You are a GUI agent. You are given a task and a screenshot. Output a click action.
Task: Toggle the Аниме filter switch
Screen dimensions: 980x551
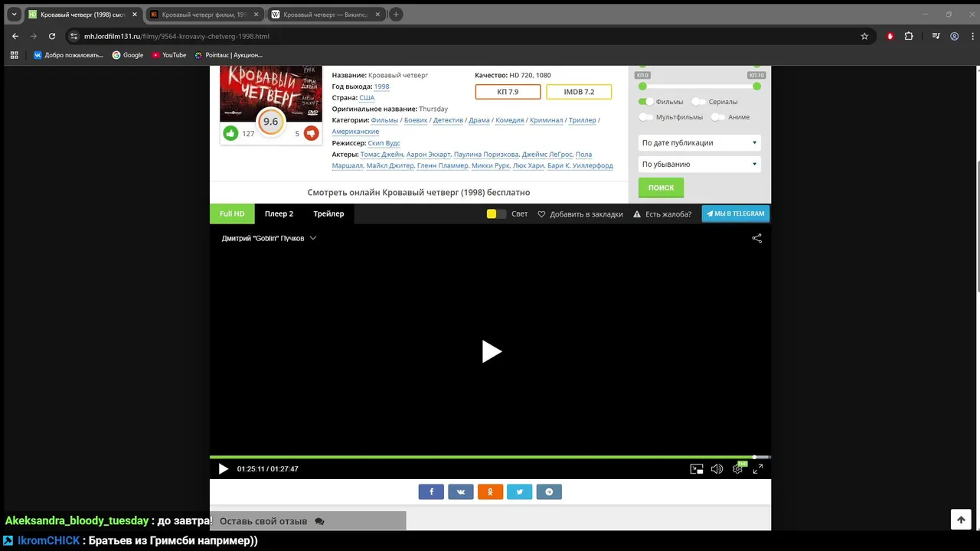tap(718, 117)
